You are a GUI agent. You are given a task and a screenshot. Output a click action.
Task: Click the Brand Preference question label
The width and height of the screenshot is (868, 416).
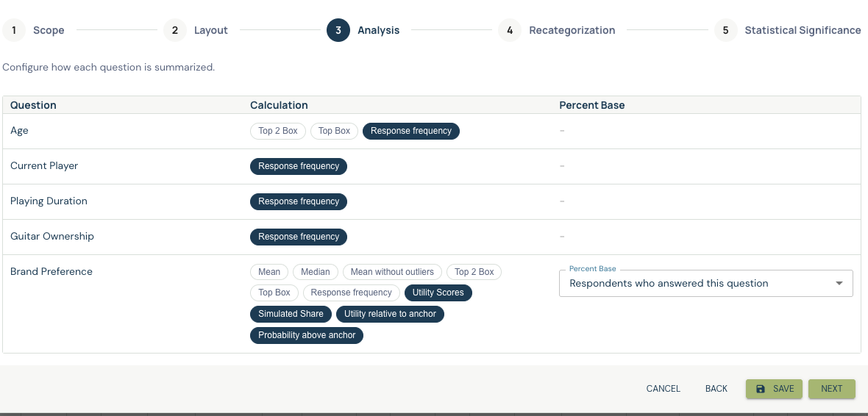click(51, 272)
